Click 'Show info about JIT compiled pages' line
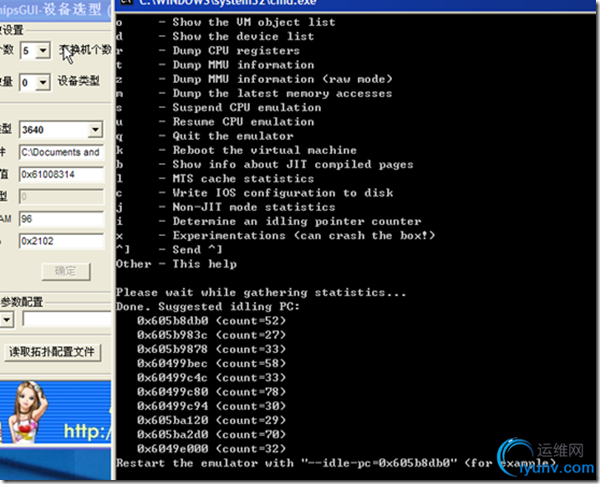Image resolution: width=600 pixels, height=484 pixels. [x=265, y=165]
